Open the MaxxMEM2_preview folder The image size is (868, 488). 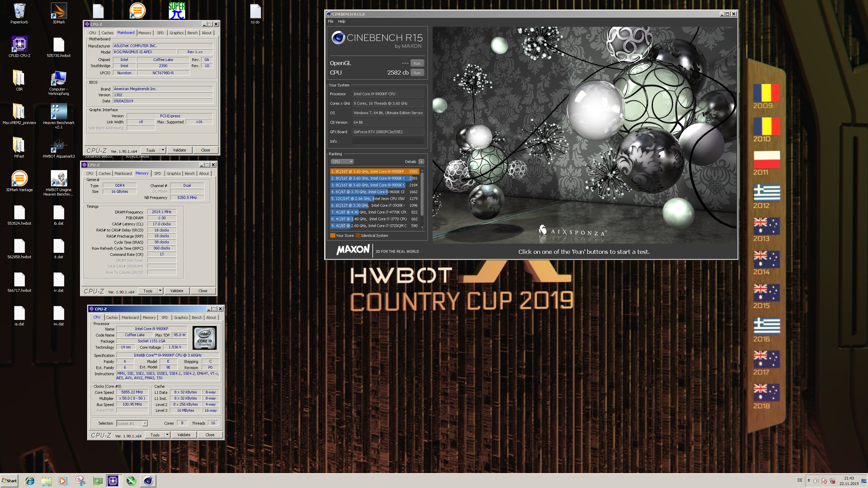[19, 114]
